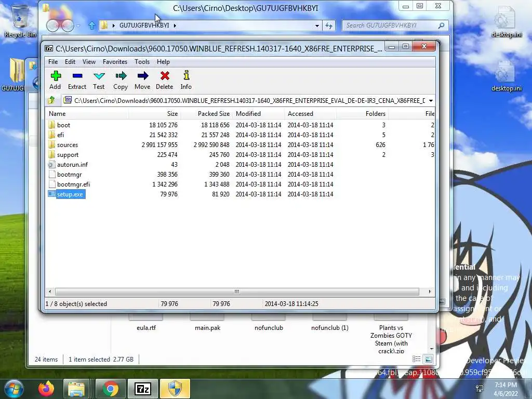Select the bootmgr file icon
532x399 pixels.
tap(51, 175)
